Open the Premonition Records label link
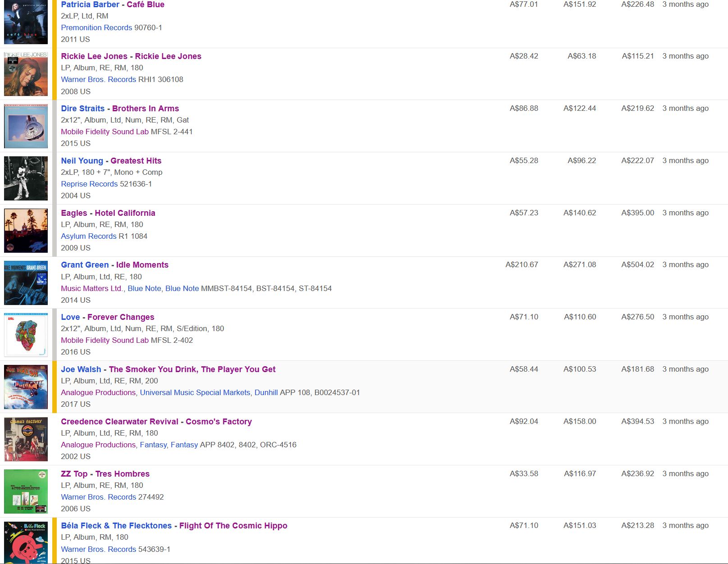 pos(96,27)
